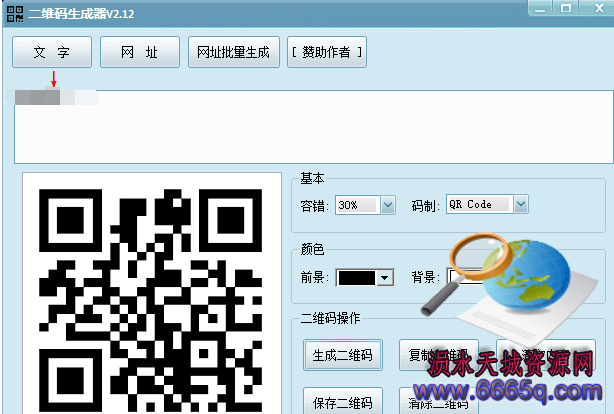Minimize the 二维码生成器 window
This screenshot has height=414, width=614.
(x=540, y=8)
